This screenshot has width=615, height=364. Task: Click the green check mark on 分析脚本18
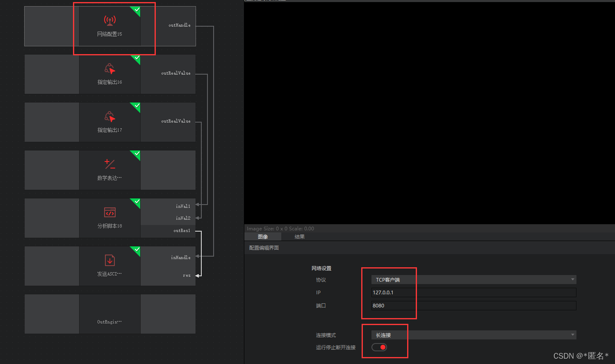pyautogui.click(x=137, y=202)
